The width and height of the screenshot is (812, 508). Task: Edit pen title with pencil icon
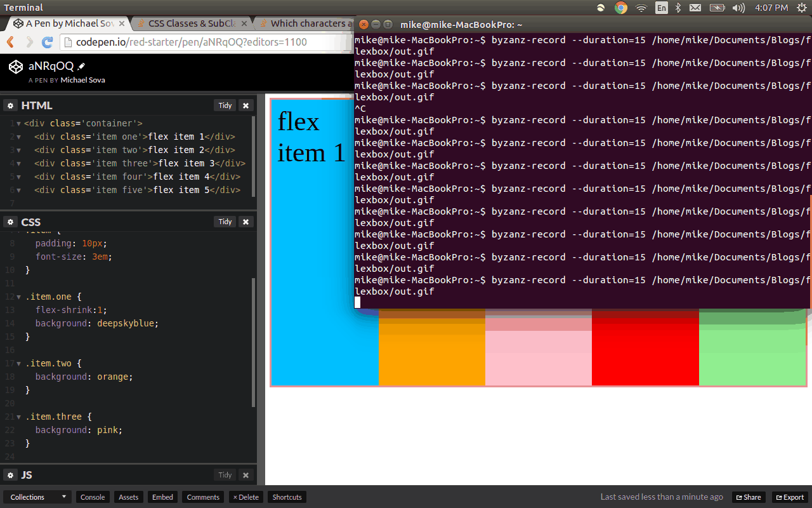(81, 66)
